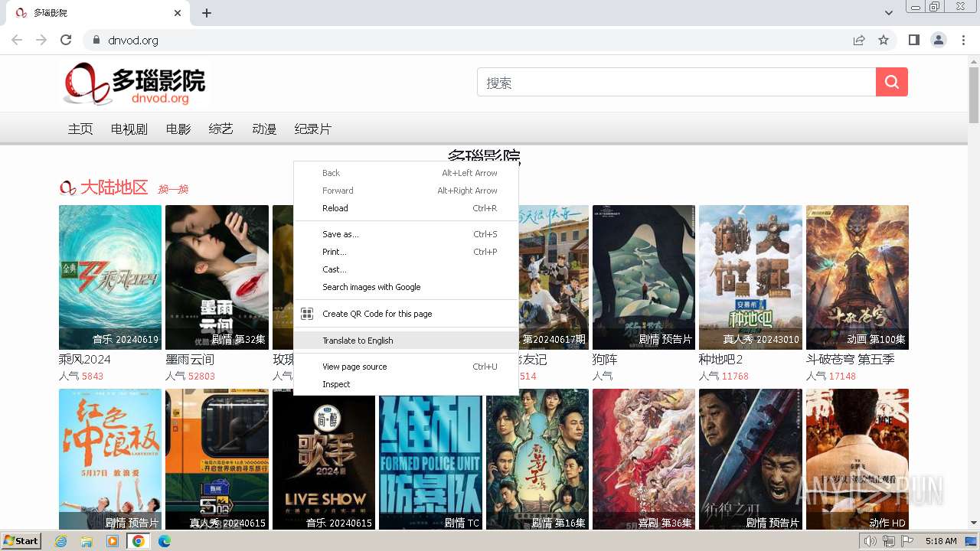Choose Inspect from context menu
Viewport: 980px width, 551px height.
(x=406, y=384)
